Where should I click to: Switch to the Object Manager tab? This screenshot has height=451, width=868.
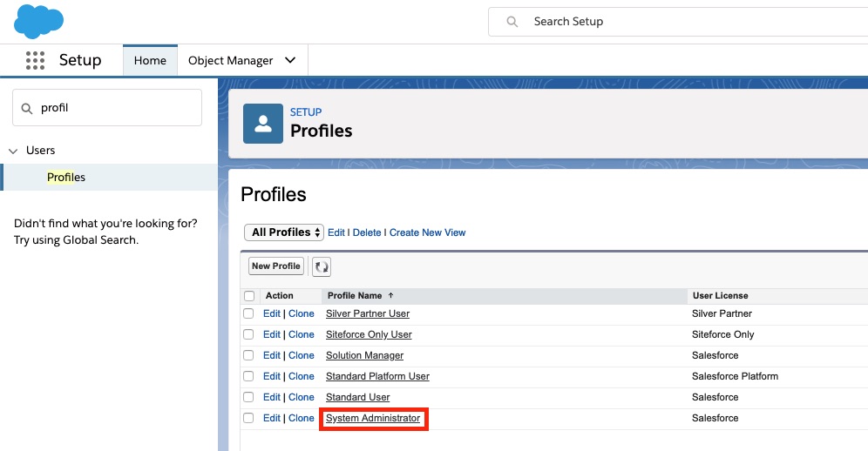230,60
